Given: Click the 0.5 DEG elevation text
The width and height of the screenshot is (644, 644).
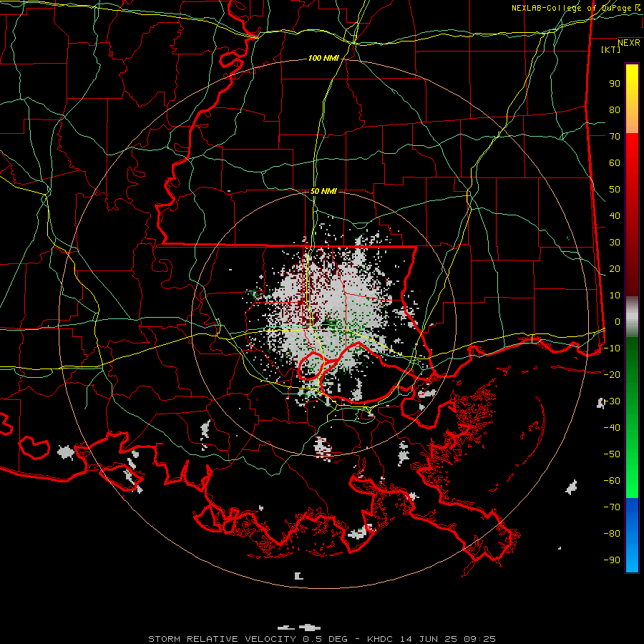Looking at the screenshot, I should (326, 639).
